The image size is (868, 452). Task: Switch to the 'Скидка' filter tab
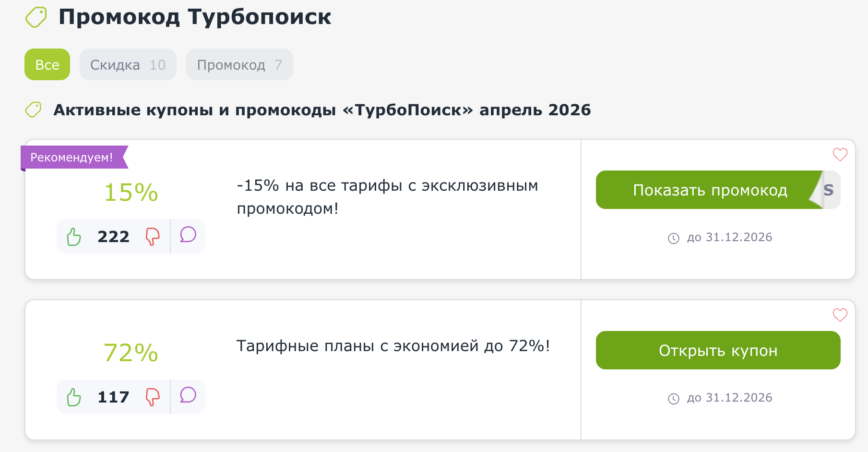(x=127, y=64)
